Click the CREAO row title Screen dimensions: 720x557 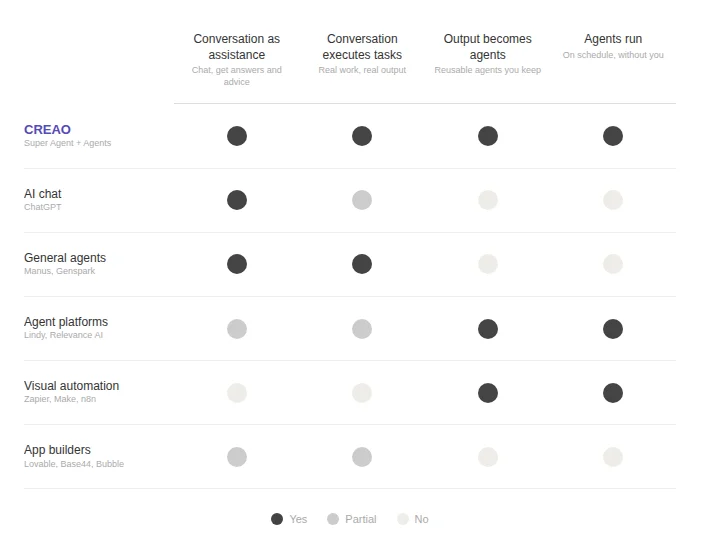47,130
